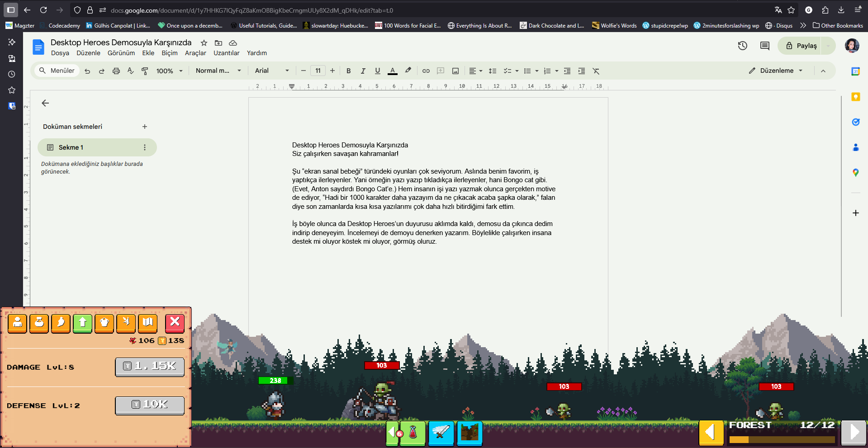Click the Menüler search box
The image size is (868, 448).
[57, 71]
